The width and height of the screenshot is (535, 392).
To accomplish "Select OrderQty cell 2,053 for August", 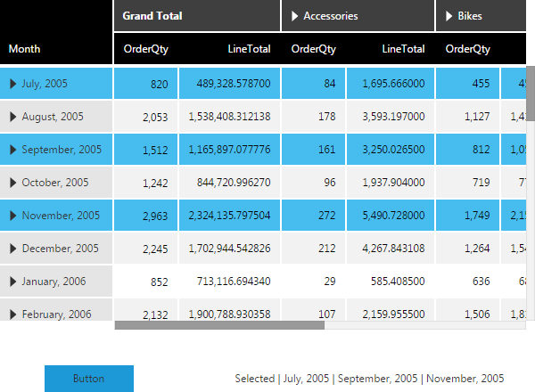I will pyautogui.click(x=146, y=117).
